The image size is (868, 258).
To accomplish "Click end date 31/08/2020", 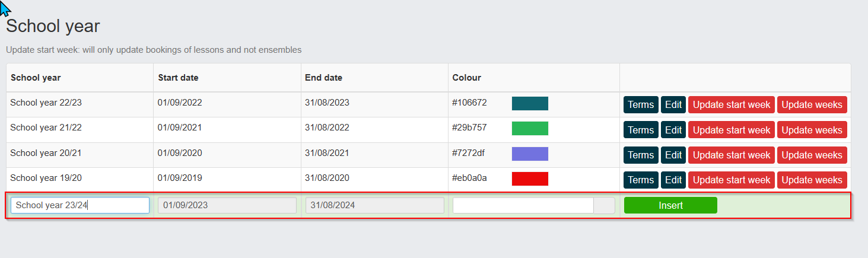I will click(327, 178).
